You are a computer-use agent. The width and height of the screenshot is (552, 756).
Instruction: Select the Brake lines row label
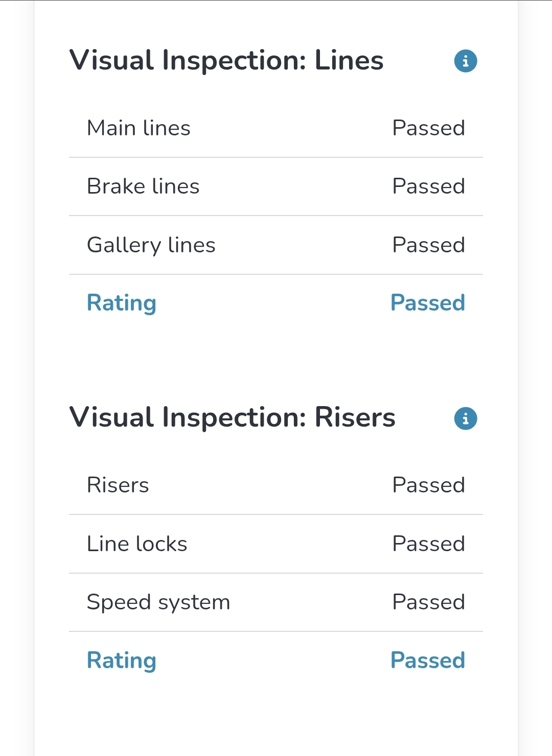click(143, 186)
